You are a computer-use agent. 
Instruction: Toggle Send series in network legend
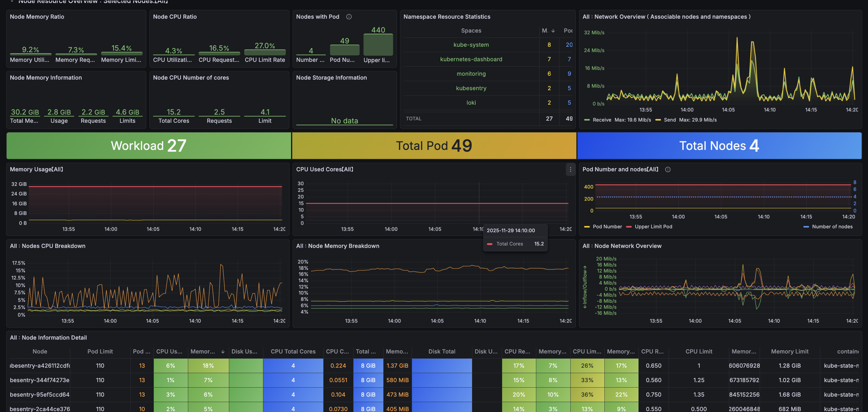tap(670, 120)
